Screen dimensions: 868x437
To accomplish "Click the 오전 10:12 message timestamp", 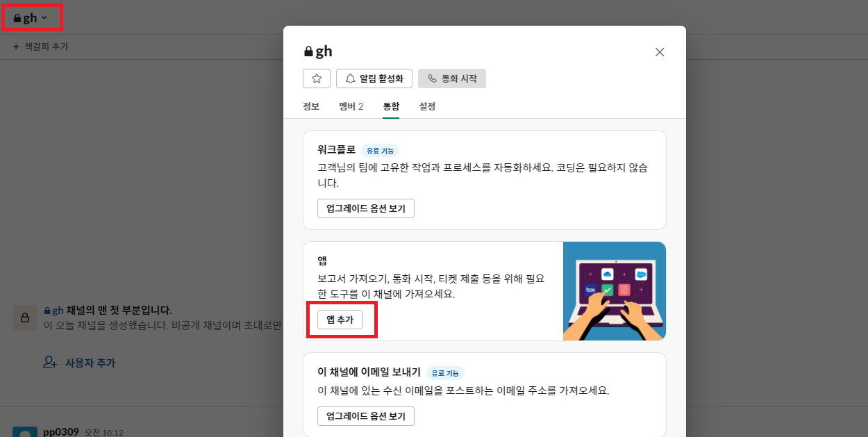I will click(x=104, y=432).
